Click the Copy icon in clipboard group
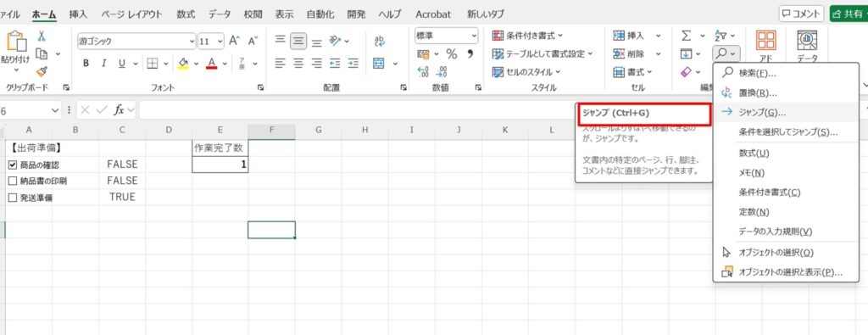This screenshot has height=335, width=868. coord(42,53)
